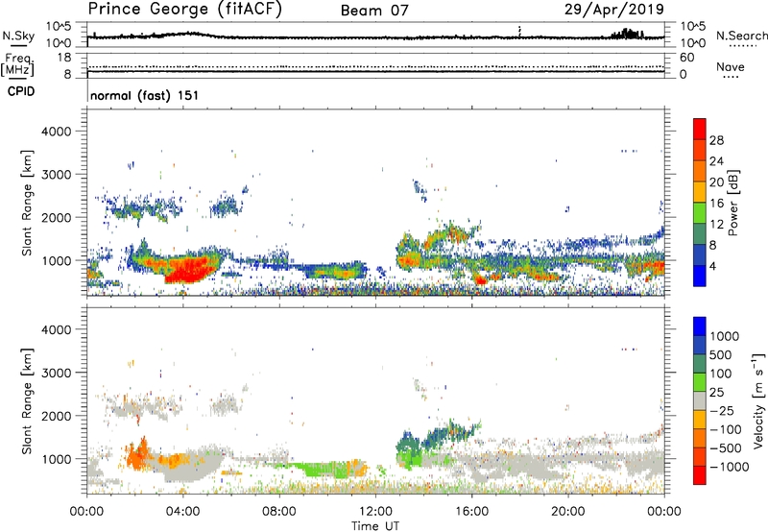The width and height of the screenshot is (768, 532).
Task: Click the 'Velocity [m s-1]' color bar label
Action: 757,400
